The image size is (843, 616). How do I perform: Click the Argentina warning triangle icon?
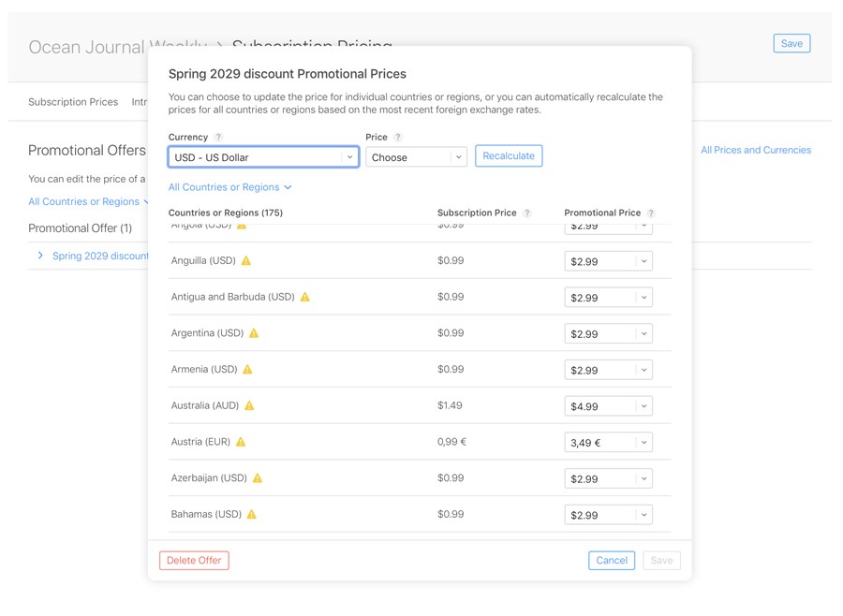(x=254, y=333)
